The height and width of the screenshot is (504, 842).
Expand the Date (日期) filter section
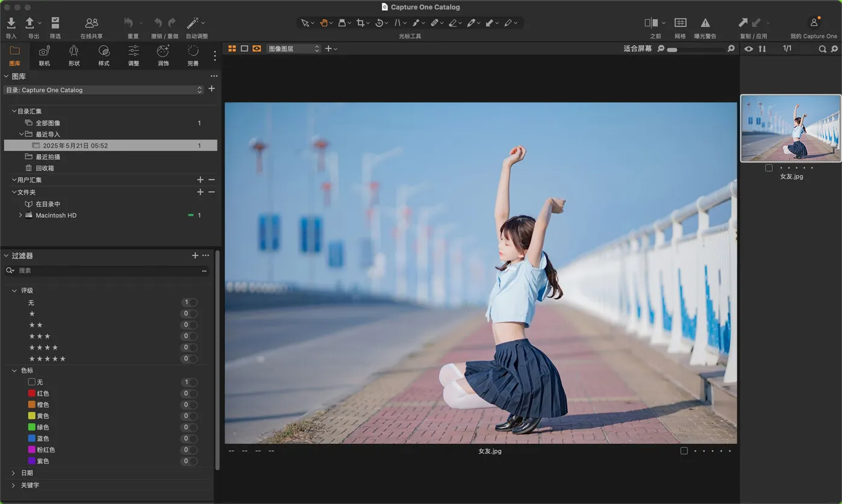[x=14, y=473]
